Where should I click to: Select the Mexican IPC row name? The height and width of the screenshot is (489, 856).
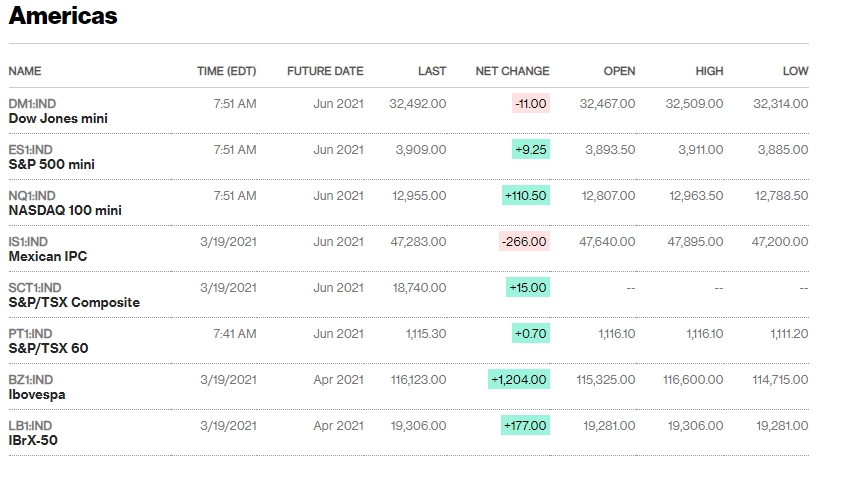point(48,256)
